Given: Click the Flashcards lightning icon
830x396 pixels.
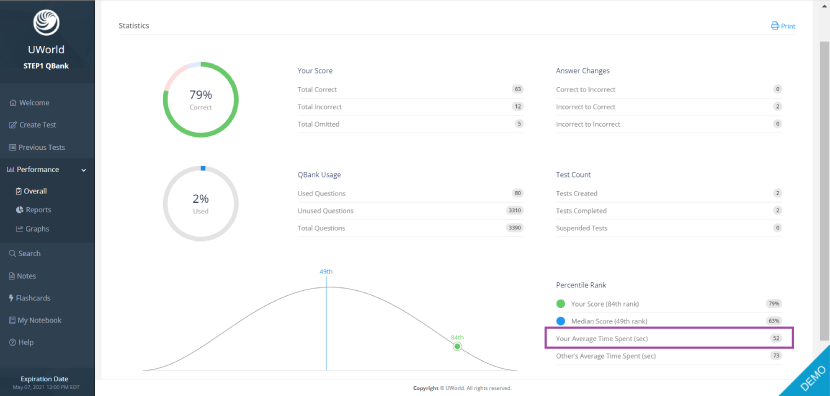Looking at the screenshot, I should tap(12, 298).
